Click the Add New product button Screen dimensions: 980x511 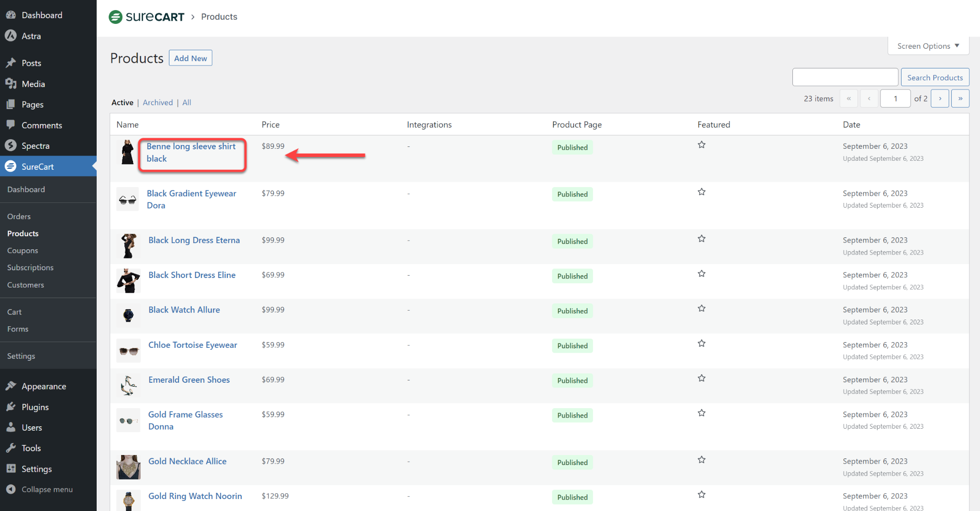coord(190,58)
